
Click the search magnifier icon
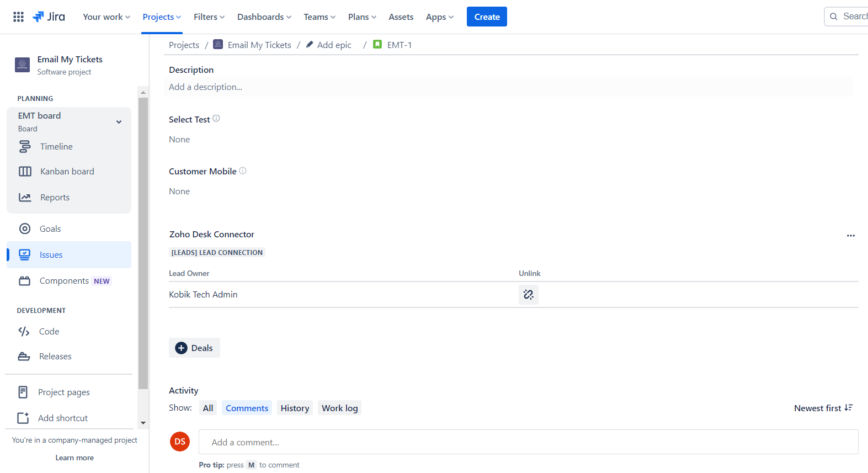(834, 17)
